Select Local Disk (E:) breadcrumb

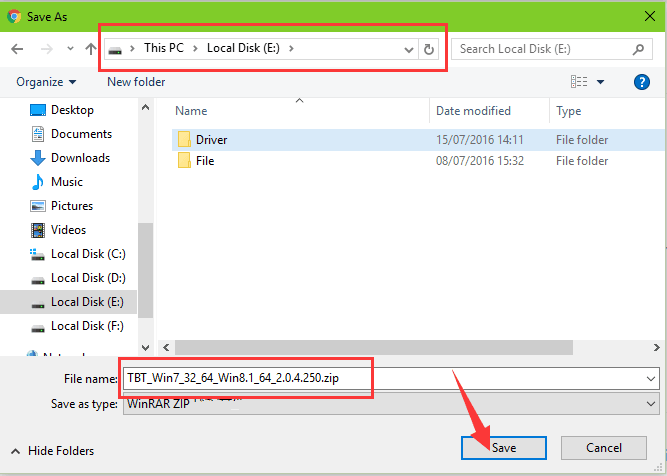243,48
